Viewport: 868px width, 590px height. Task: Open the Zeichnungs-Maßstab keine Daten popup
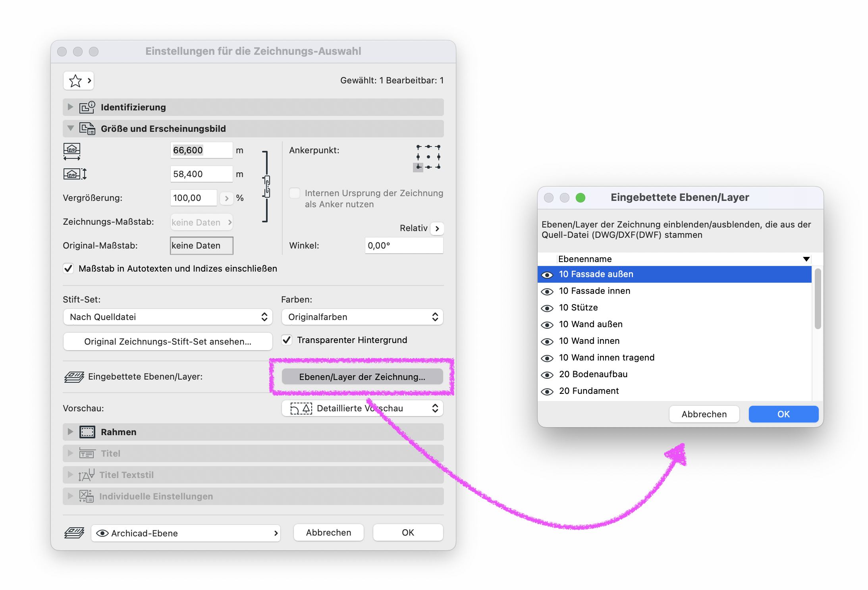point(202,222)
